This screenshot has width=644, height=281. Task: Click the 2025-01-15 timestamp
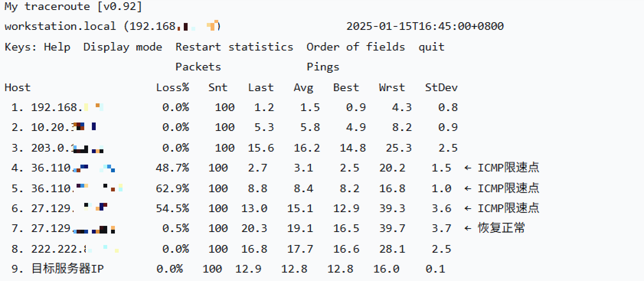[x=425, y=26]
